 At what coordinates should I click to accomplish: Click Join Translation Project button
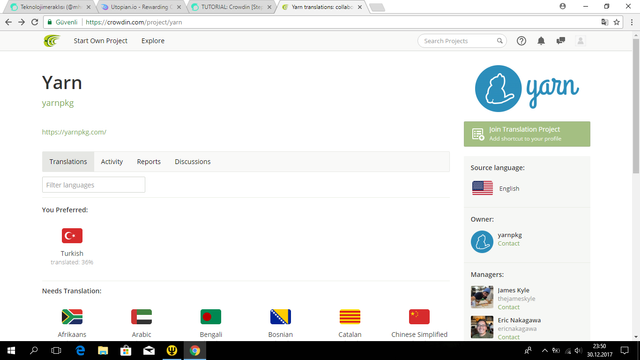527,134
